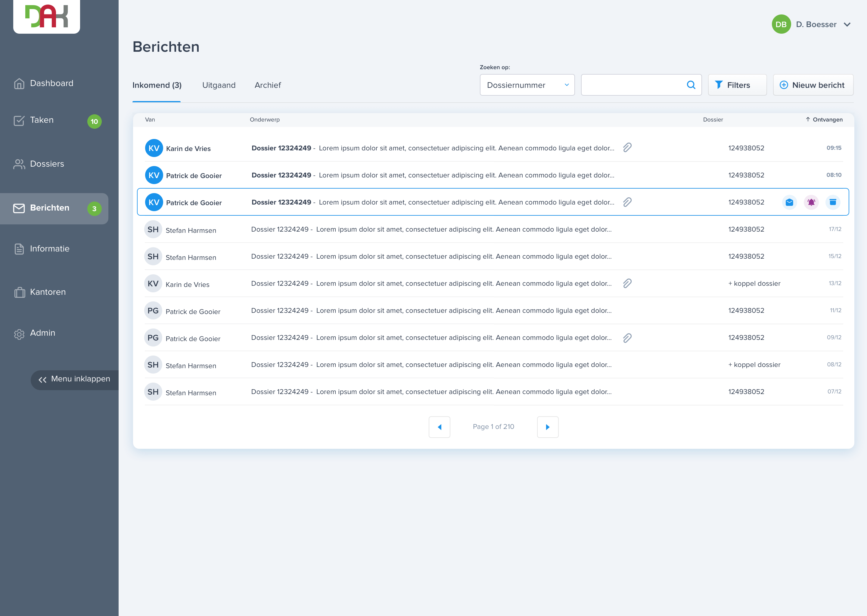This screenshot has width=867, height=616.
Task: Click the envelope mark-as-read icon in highlighted row
Action: click(789, 202)
